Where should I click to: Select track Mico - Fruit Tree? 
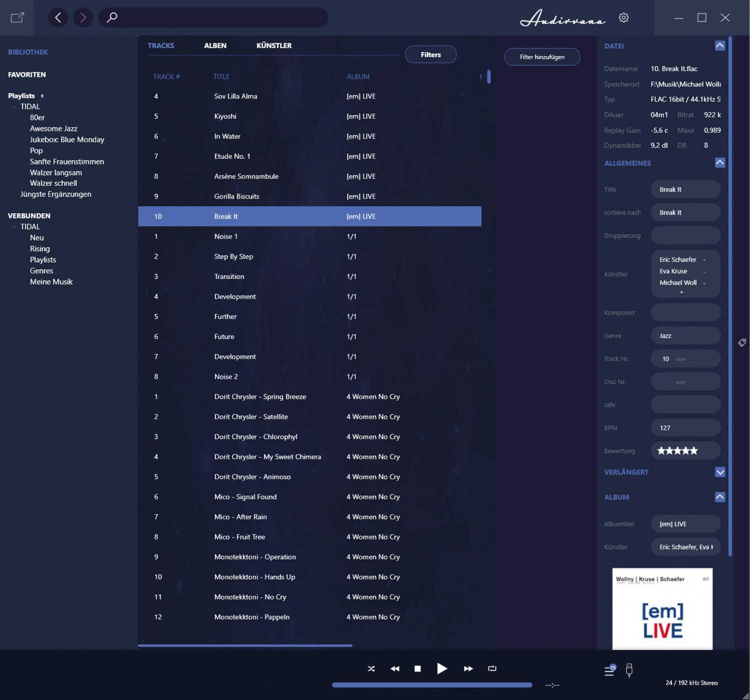309,537
